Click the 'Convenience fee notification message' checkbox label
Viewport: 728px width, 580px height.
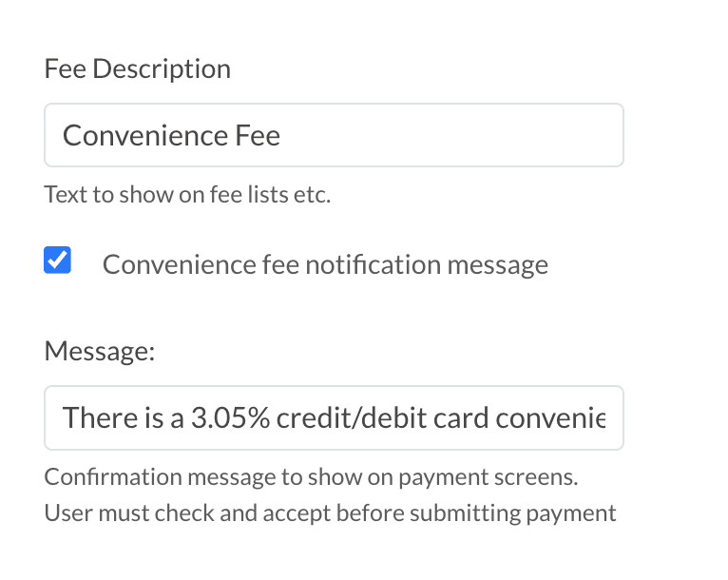[325, 264]
